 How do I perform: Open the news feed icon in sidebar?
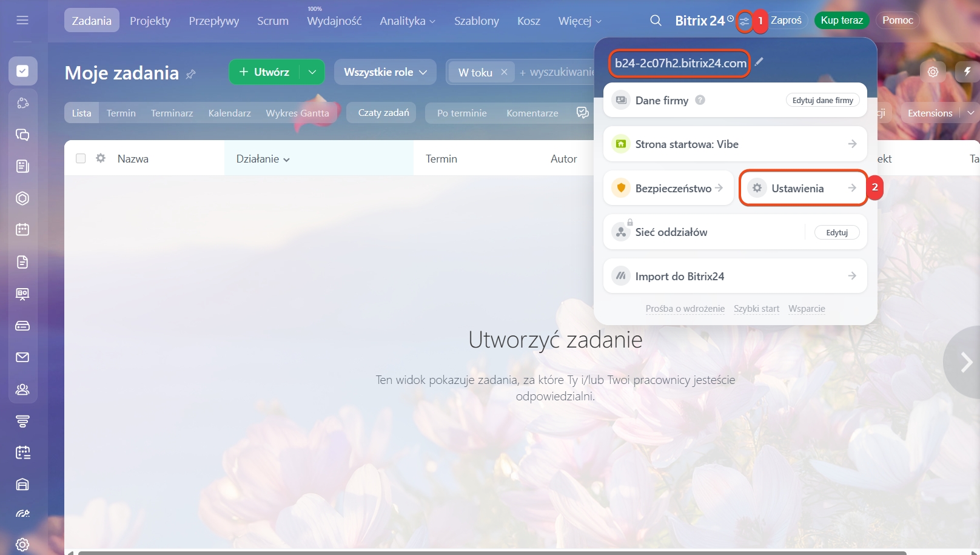[x=22, y=166]
